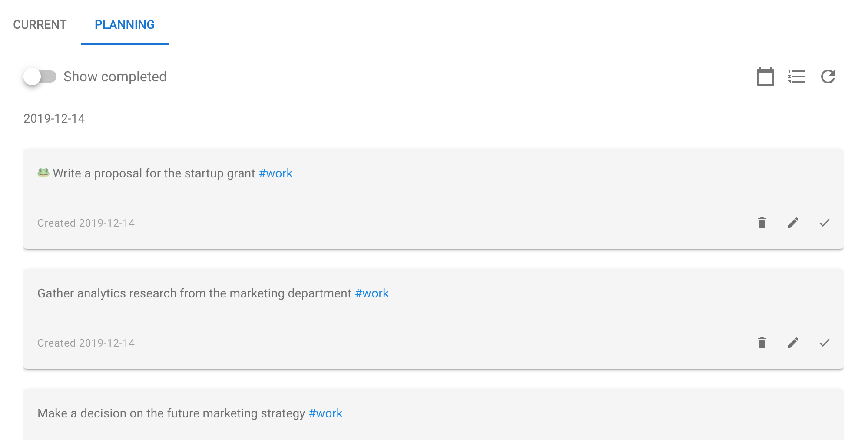868x440 pixels.
Task: Open the calendar date picker icon
Action: tap(765, 77)
